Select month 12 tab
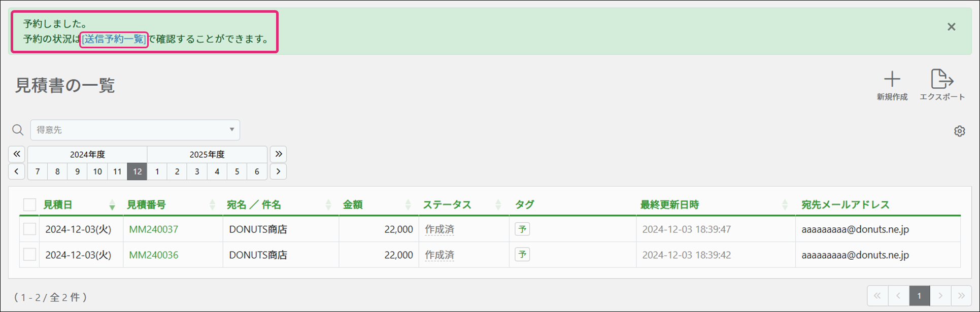Viewport: 980px width, 312px height. (137, 171)
